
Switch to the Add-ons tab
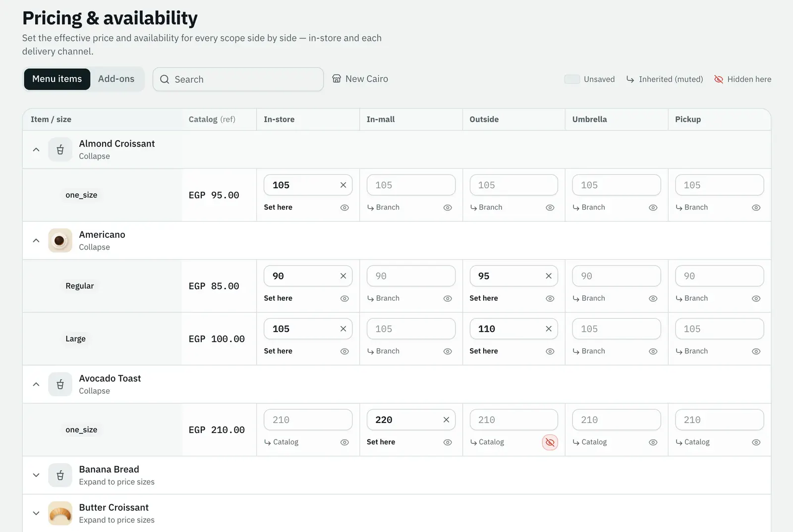pyautogui.click(x=116, y=79)
